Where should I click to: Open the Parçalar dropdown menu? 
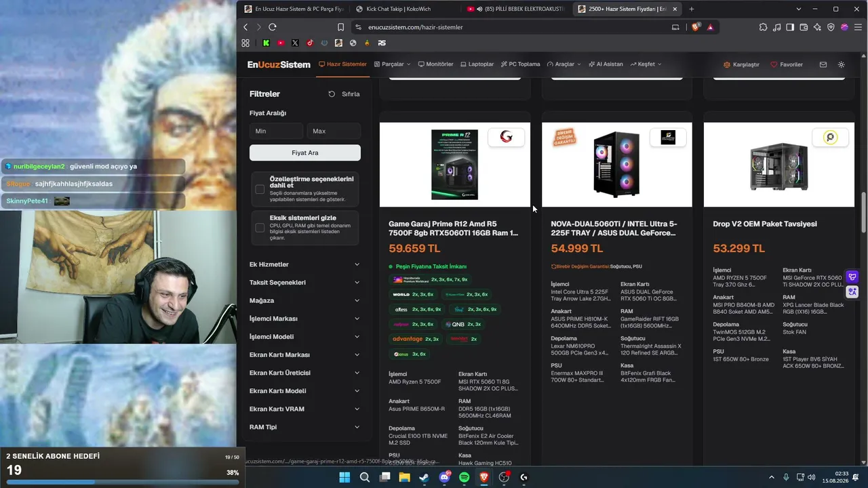pos(392,64)
